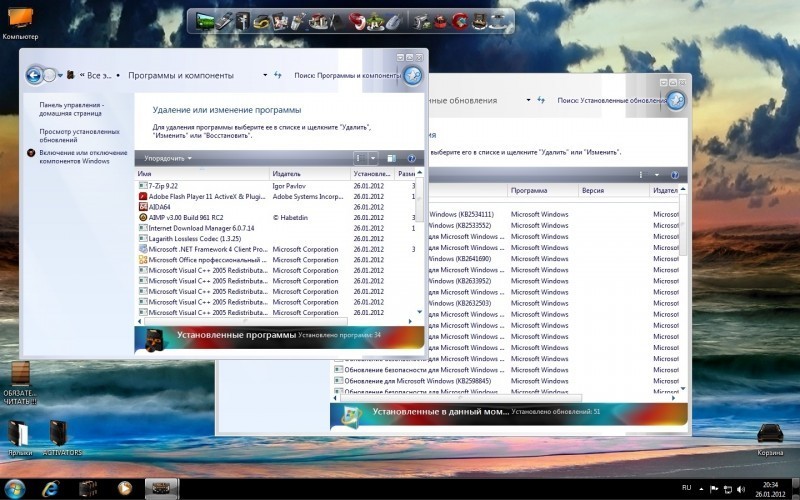Select Microsoft .NET Framework 4 Client Profile

[x=276, y=249]
